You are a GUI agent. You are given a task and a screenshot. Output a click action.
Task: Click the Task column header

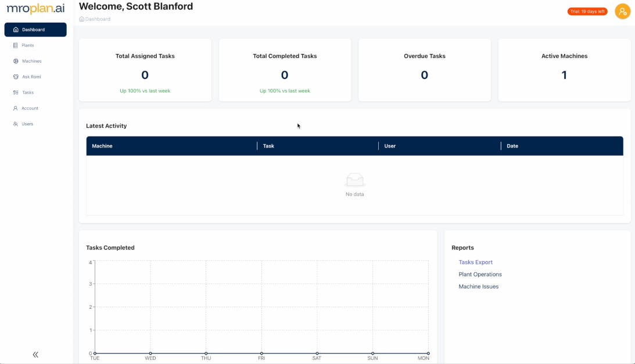point(318,146)
